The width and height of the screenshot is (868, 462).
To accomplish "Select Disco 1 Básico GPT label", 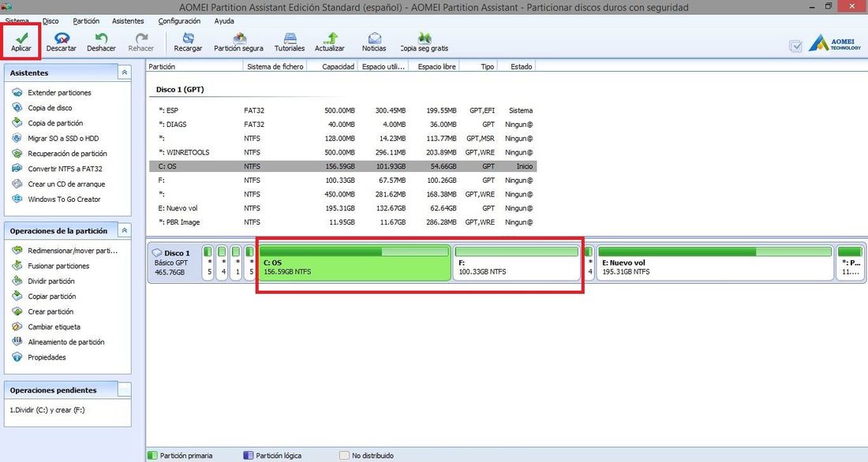I will pyautogui.click(x=173, y=263).
